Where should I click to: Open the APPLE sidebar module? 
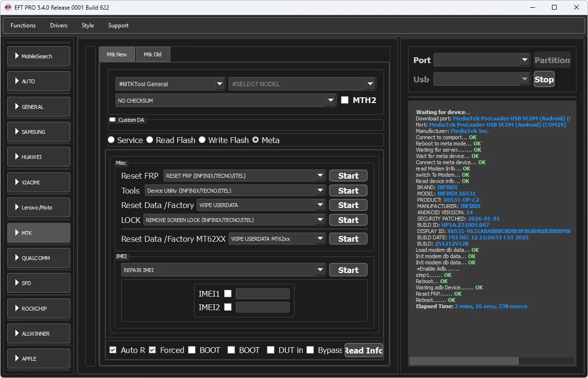(38, 359)
